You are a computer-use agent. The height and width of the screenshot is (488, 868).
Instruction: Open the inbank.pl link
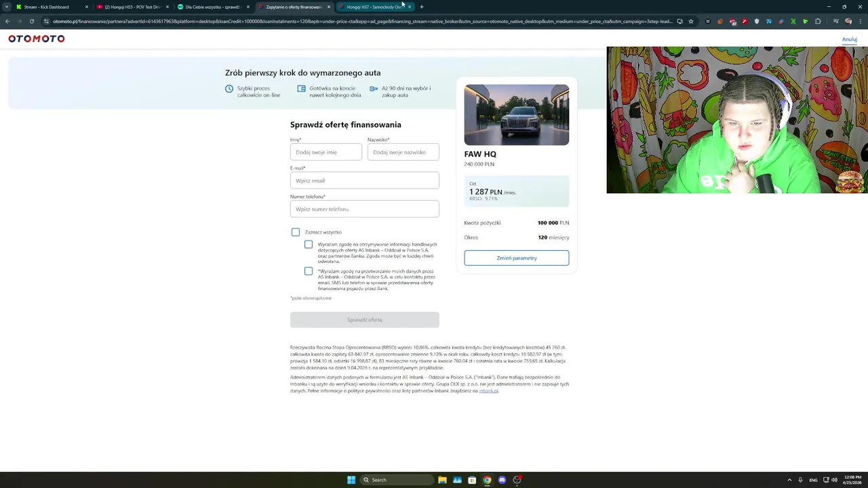tap(488, 391)
